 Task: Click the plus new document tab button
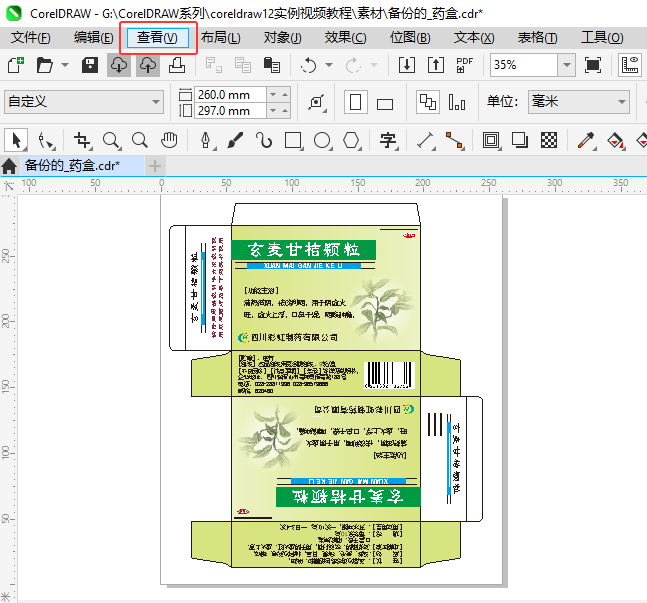[155, 166]
